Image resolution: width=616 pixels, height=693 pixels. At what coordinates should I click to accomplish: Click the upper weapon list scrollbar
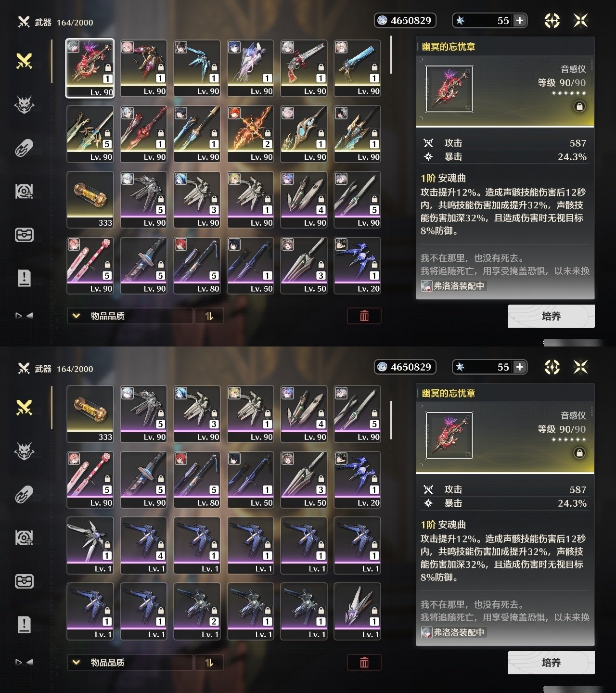391,55
